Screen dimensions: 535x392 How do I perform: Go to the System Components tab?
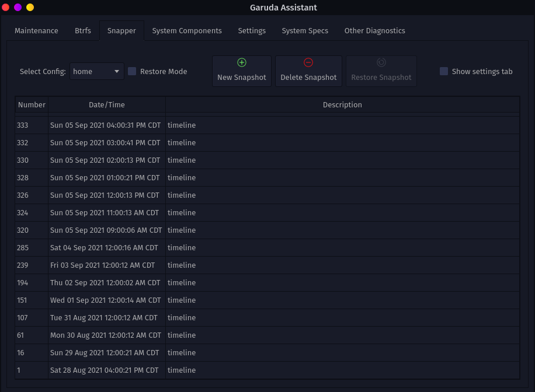pos(187,31)
